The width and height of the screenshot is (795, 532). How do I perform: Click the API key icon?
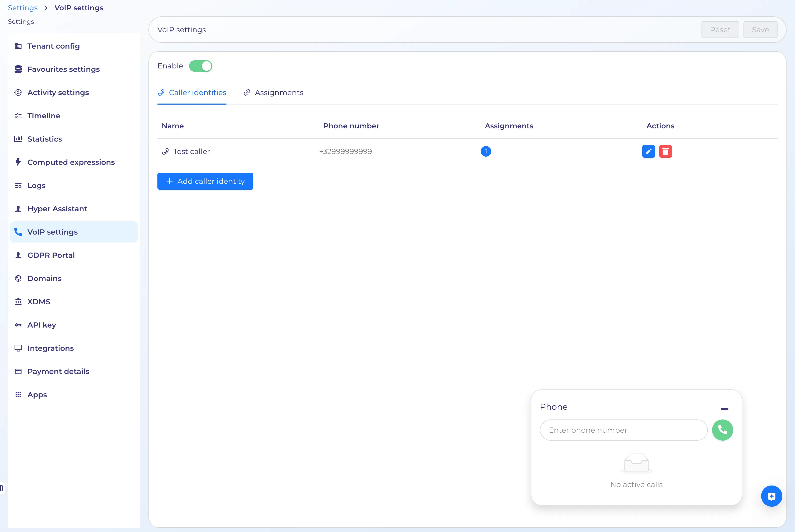coord(18,325)
